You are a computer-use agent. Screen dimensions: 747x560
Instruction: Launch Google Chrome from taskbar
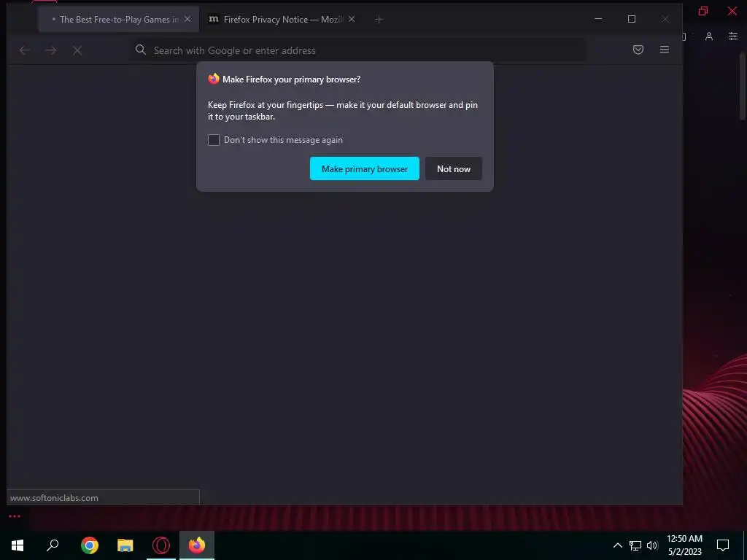89,545
